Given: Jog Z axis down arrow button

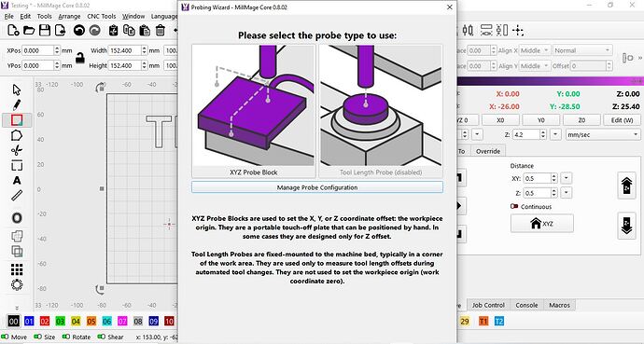Looking at the screenshot, I should click(x=627, y=226).
